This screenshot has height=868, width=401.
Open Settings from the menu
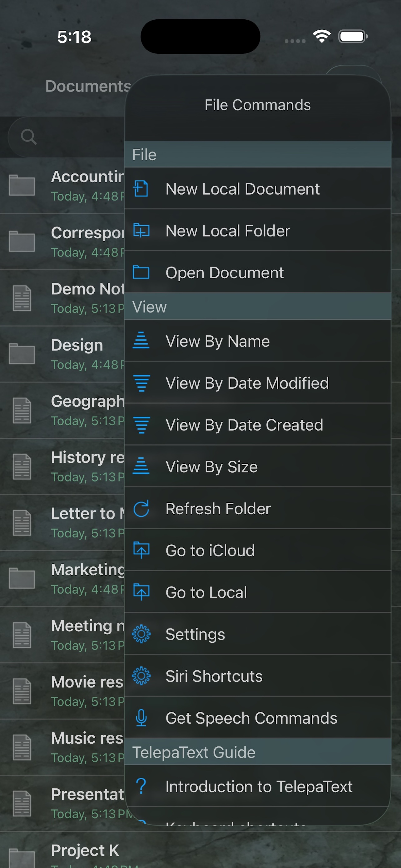(258, 634)
